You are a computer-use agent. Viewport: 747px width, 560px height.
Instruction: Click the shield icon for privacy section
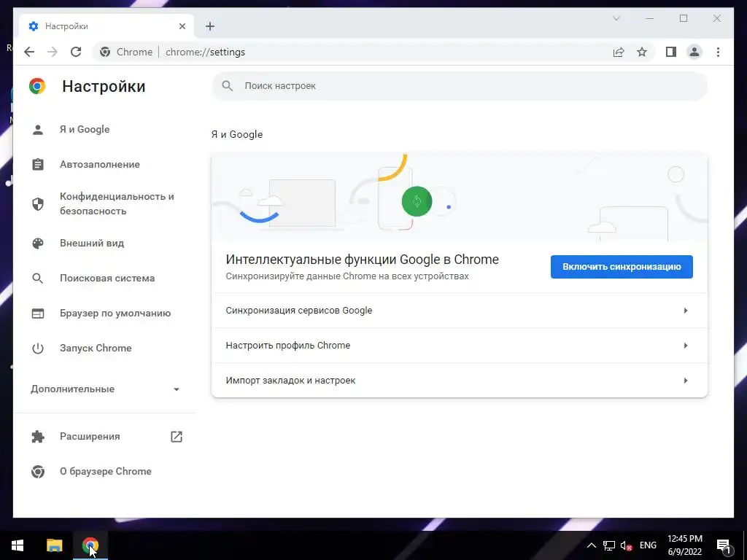[x=38, y=204]
